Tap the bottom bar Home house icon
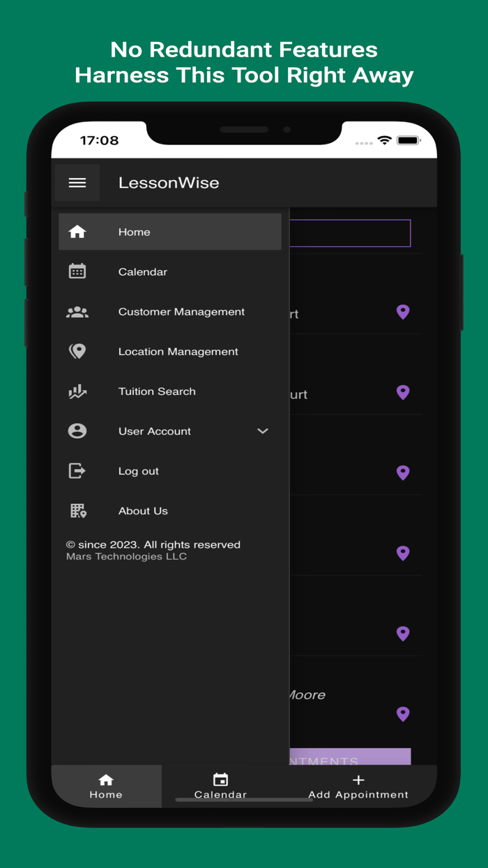 click(106, 779)
